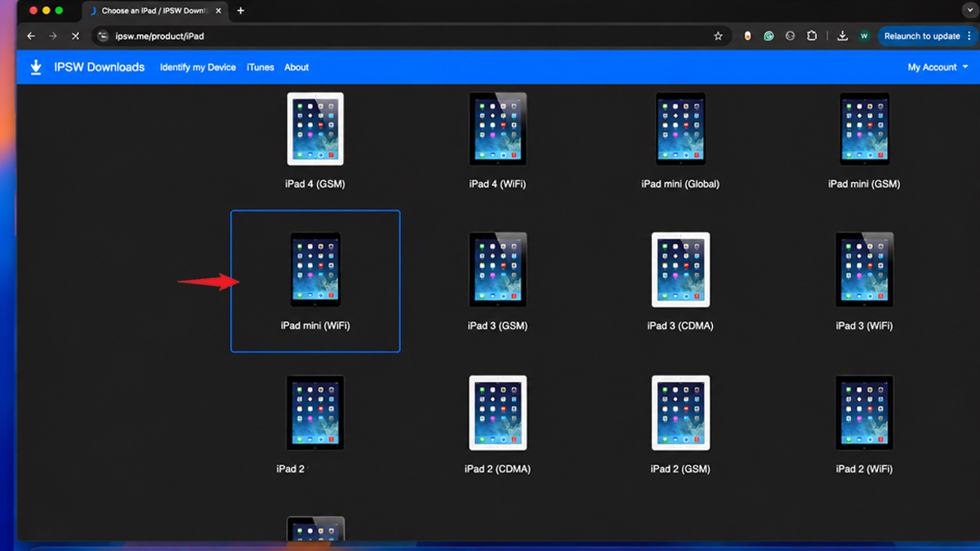This screenshot has width=980, height=551.
Task: Click the iPad 2 (GSM) label
Action: 680,469
